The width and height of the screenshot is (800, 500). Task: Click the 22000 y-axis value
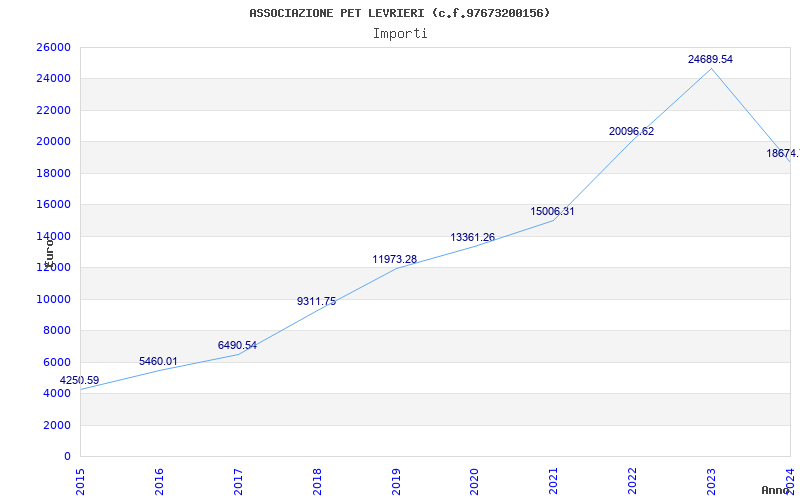point(53,110)
